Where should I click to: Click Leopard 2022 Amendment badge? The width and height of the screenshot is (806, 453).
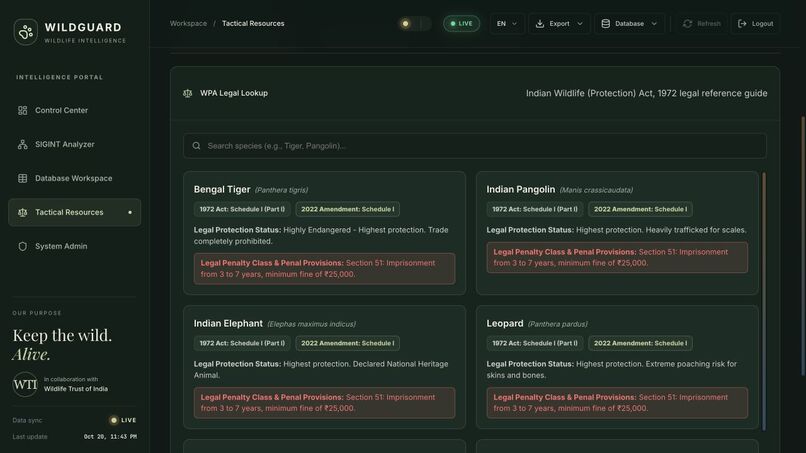640,343
